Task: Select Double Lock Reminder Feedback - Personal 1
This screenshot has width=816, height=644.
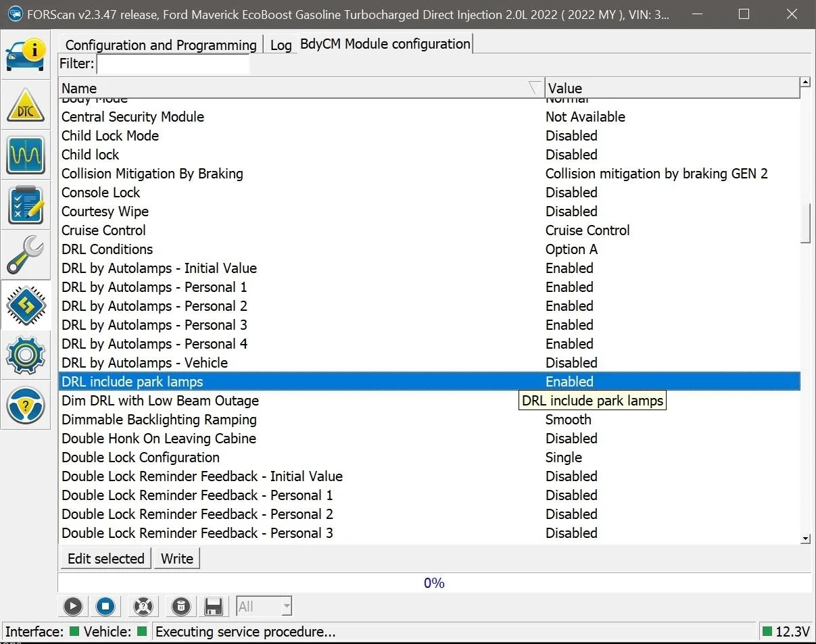Action: pos(429,495)
